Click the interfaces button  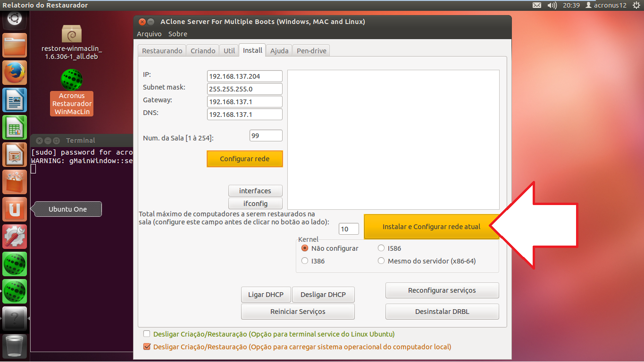point(255,191)
